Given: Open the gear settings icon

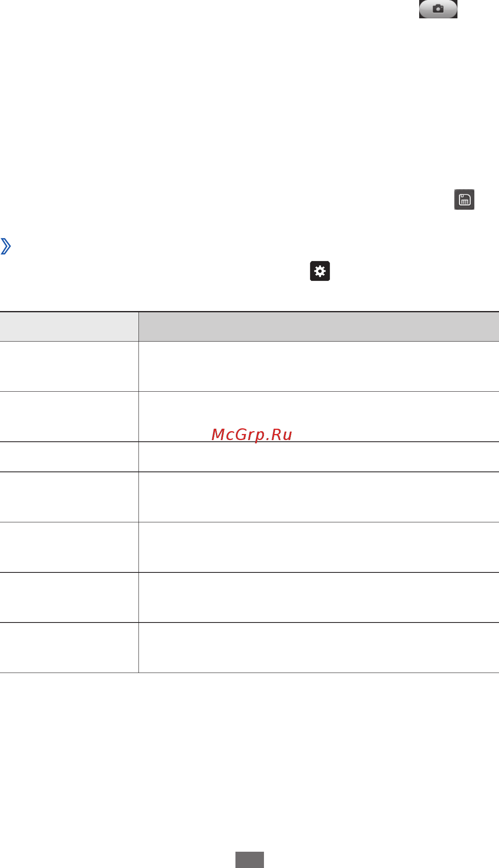Looking at the screenshot, I should (320, 271).
